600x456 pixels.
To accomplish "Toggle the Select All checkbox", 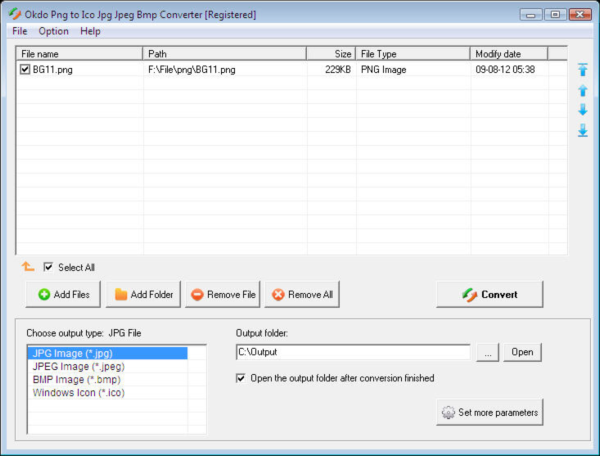I will tap(48, 267).
